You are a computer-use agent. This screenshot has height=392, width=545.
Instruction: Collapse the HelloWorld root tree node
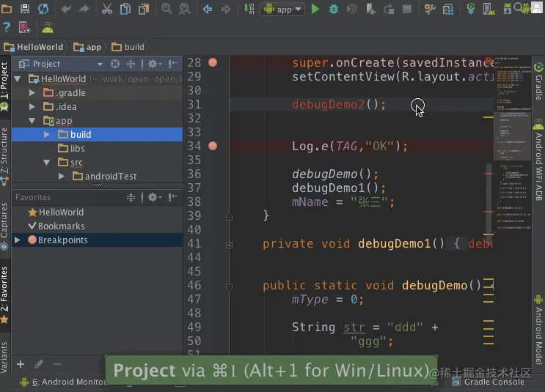pos(18,79)
